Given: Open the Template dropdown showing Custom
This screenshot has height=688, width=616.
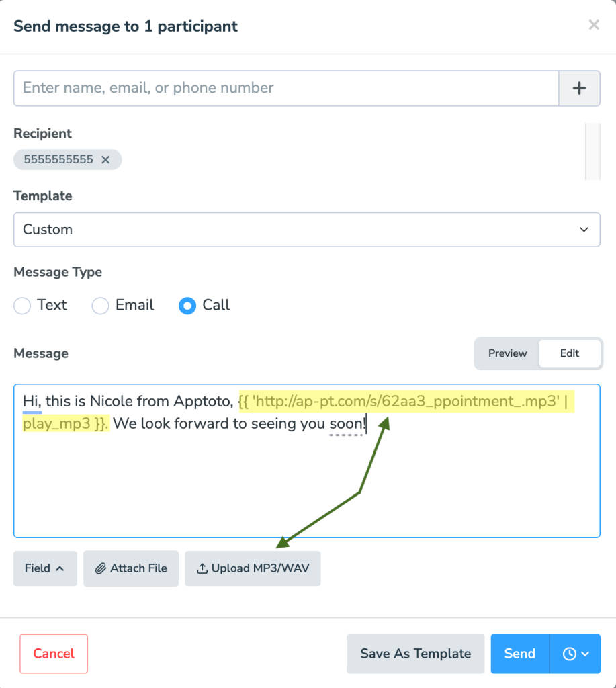Looking at the screenshot, I should click(306, 230).
